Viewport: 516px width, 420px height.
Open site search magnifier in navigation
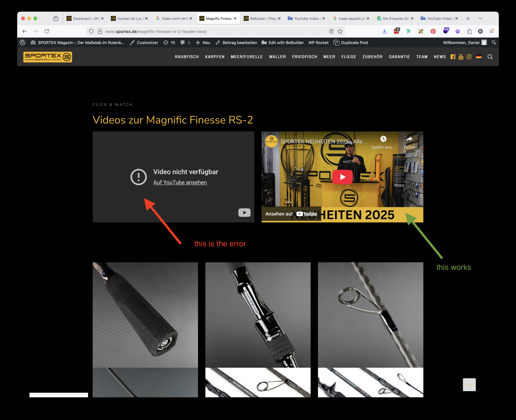pyautogui.click(x=490, y=57)
